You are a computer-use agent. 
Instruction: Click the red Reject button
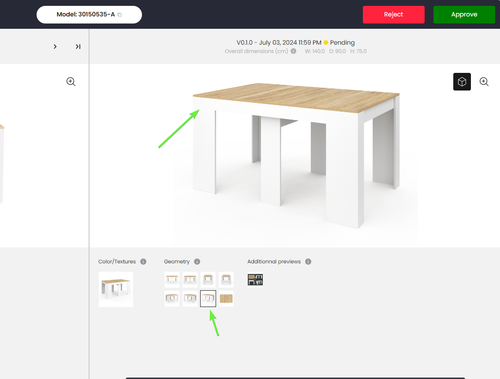pyautogui.click(x=394, y=15)
